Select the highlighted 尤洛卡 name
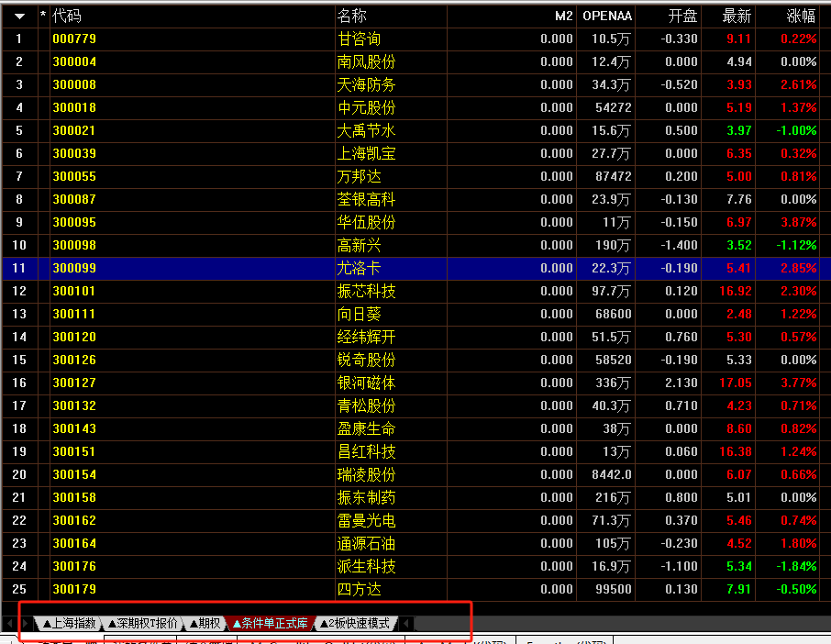The image size is (831, 644). pos(359,268)
